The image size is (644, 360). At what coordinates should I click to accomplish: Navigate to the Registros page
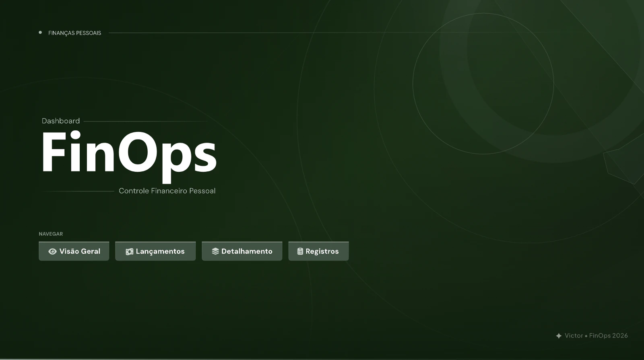[318, 251]
